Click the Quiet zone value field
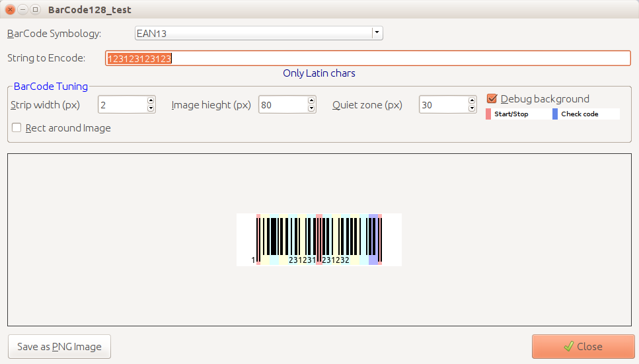Viewport: 639px width, 364px height. click(443, 104)
